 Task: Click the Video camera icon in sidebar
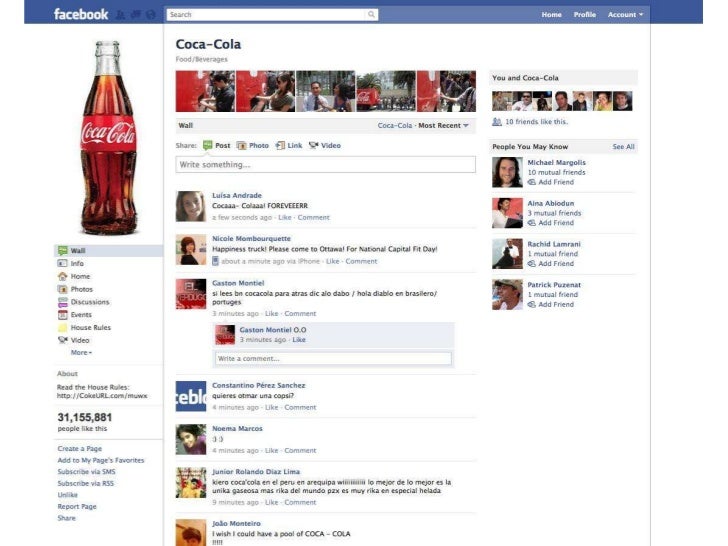(63, 340)
